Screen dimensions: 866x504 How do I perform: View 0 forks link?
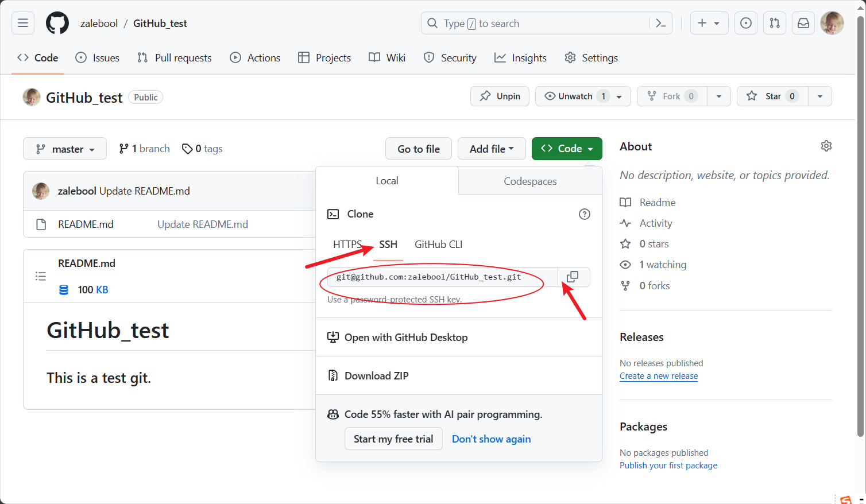[x=645, y=286]
